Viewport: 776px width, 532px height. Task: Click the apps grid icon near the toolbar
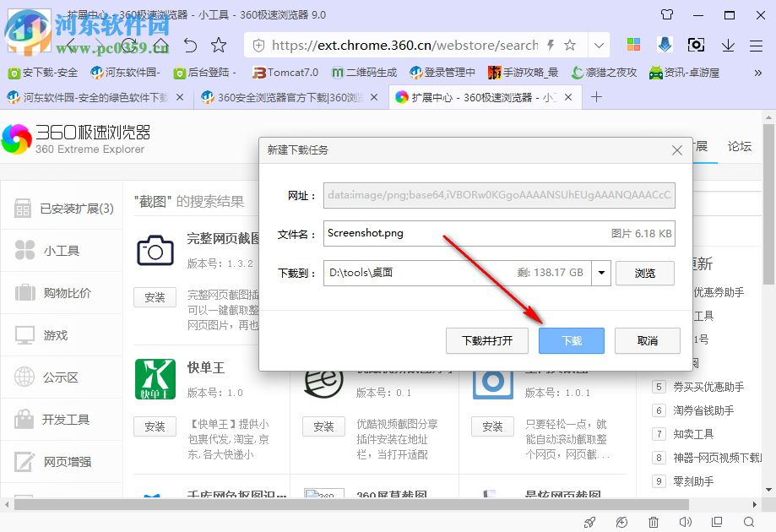634,44
